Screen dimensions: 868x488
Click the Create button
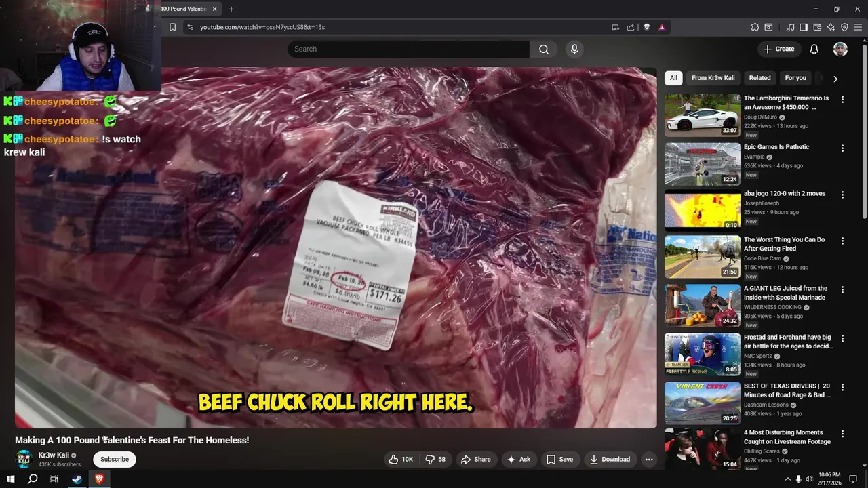[x=778, y=49]
